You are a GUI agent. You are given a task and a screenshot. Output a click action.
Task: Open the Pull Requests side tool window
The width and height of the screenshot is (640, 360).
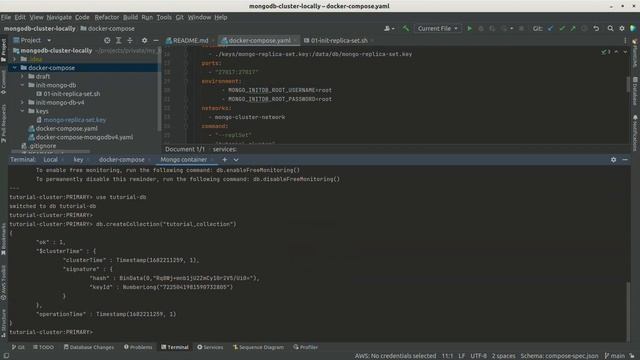click(x=4, y=124)
